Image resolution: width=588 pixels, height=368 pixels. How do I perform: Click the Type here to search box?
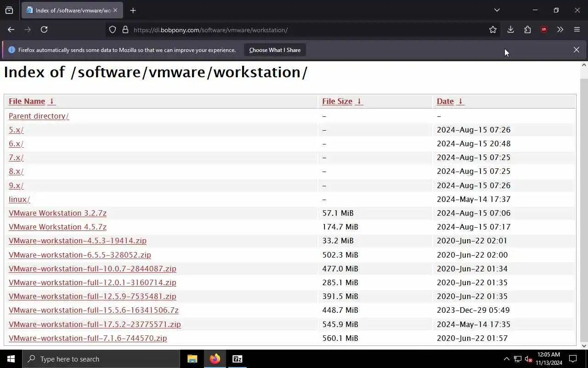tap(101, 359)
